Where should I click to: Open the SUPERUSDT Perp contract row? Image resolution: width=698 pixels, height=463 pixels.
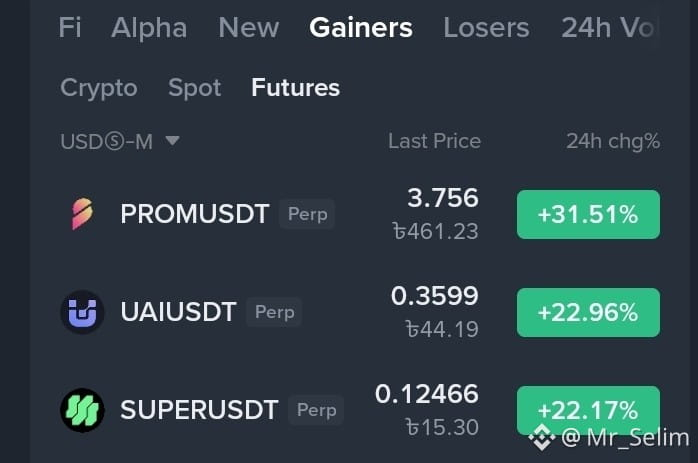[360, 410]
